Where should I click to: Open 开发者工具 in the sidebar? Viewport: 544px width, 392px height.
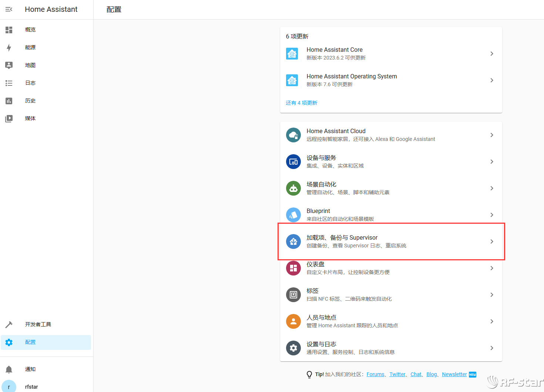46,324
